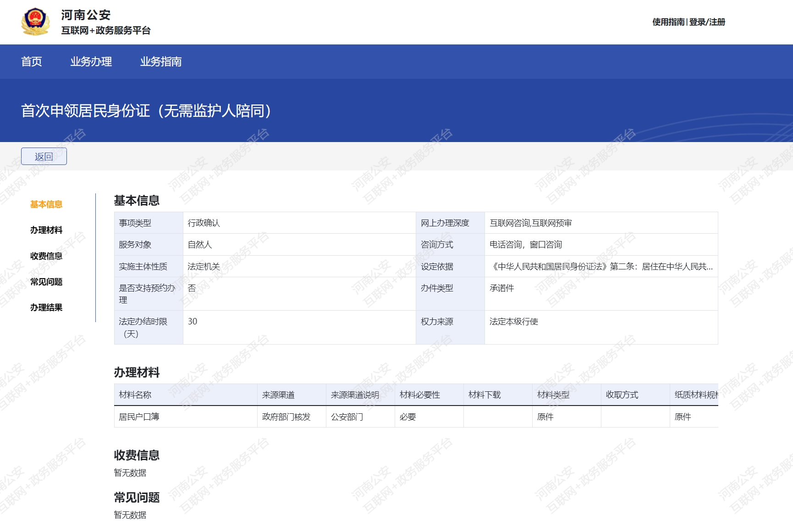Click the 材料名称 column header

pos(135,395)
